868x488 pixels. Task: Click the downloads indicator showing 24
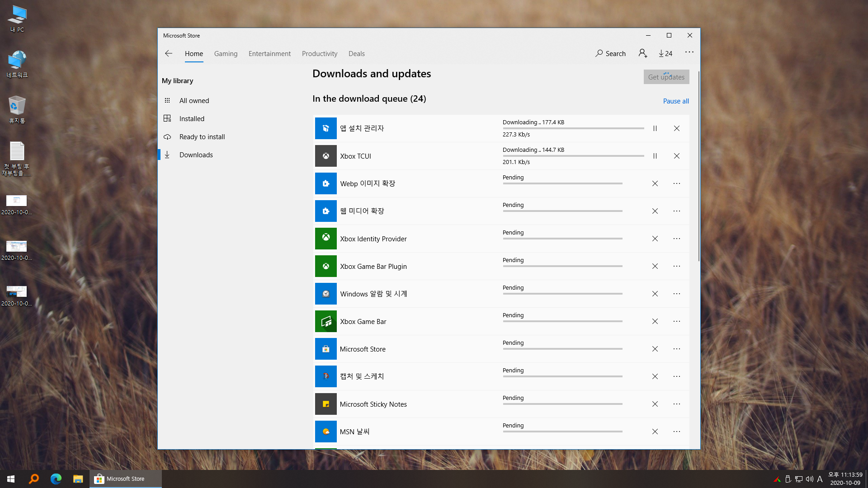665,53
